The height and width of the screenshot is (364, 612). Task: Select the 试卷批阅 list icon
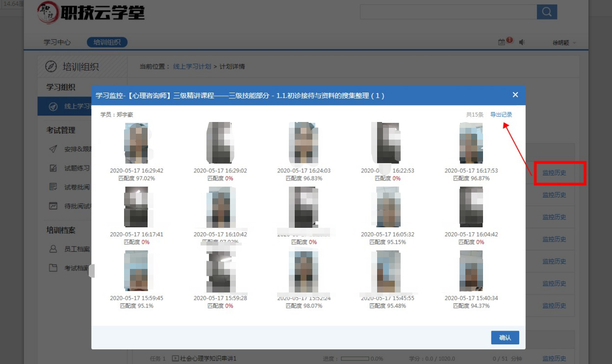[x=53, y=187]
